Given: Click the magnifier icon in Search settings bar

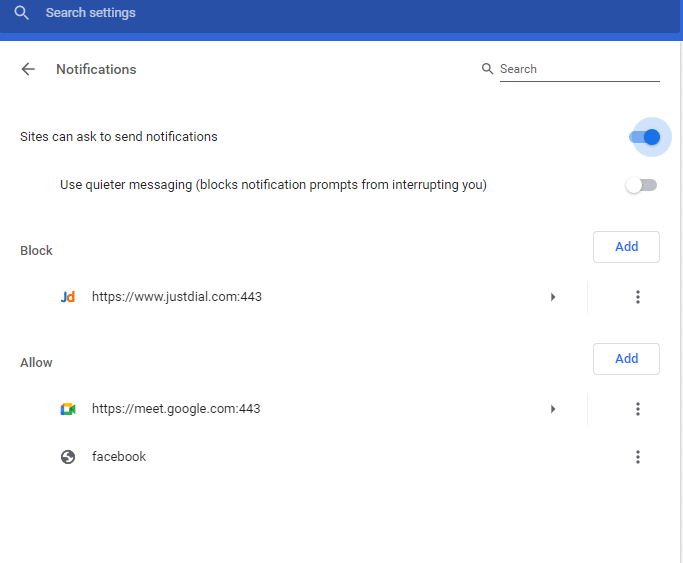Looking at the screenshot, I should [x=21, y=13].
